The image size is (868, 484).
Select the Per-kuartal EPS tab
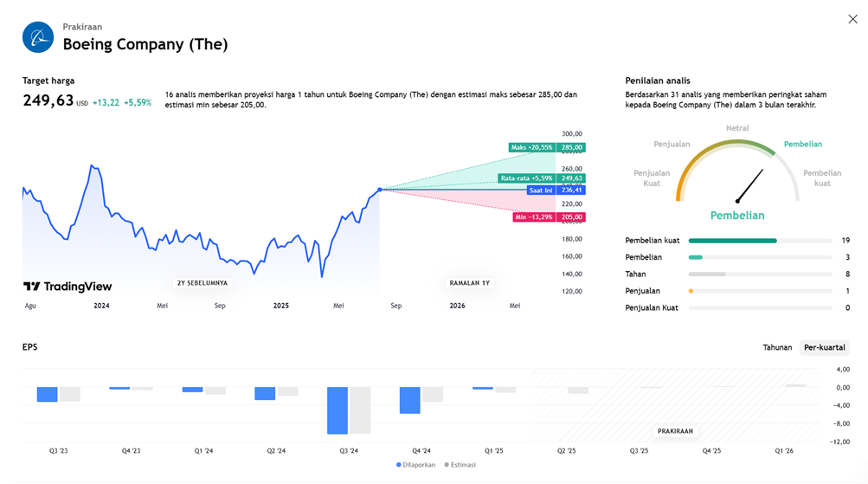824,347
